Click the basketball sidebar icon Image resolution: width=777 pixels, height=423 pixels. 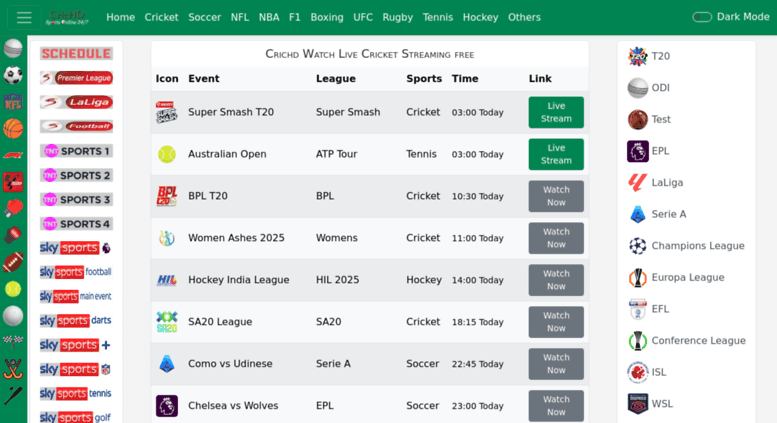click(x=13, y=129)
